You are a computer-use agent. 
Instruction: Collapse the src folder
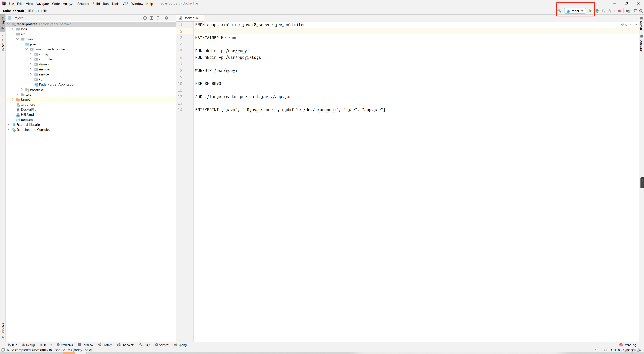click(13, 34)
